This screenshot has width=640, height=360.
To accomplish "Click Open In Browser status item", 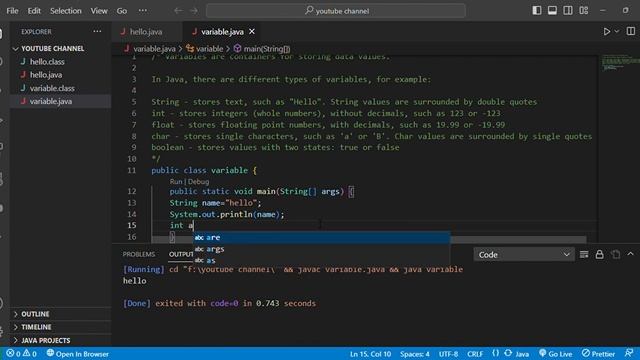I will pyautogui.click(x=78, y=353).
